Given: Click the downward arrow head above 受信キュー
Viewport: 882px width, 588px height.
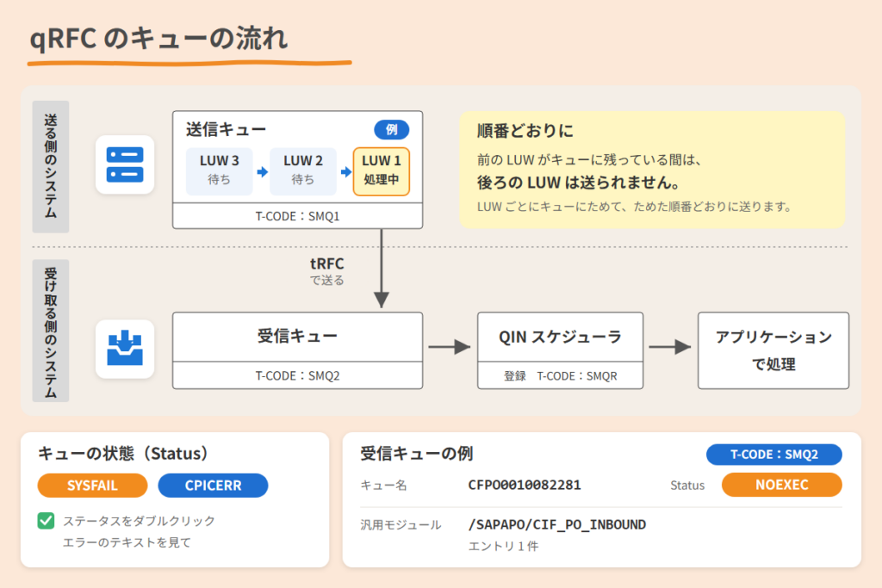Looking at the screenshot, I should click(382, 300).
